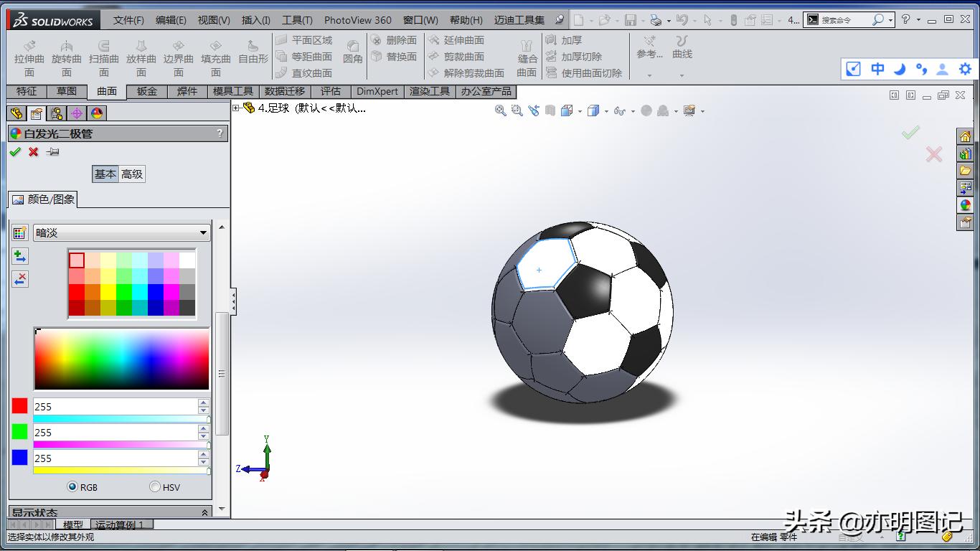Click the Zoom to Fit icon

point(501,110)
